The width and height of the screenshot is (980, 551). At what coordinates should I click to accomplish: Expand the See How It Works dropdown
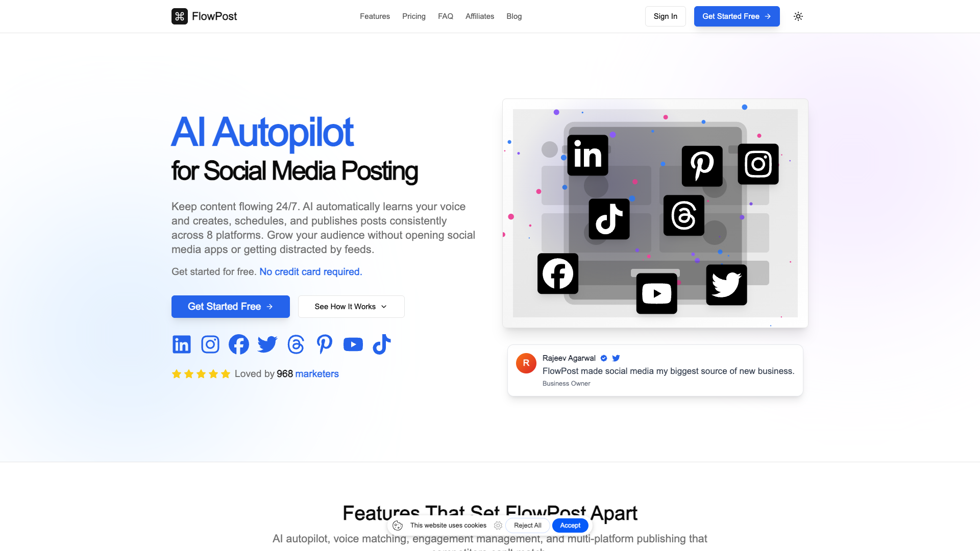(351, 307)
